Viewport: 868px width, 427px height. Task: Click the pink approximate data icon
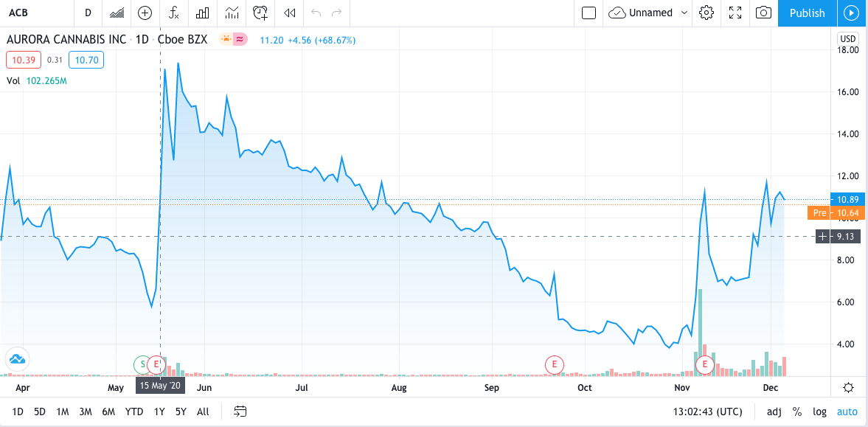pos(240,39)
